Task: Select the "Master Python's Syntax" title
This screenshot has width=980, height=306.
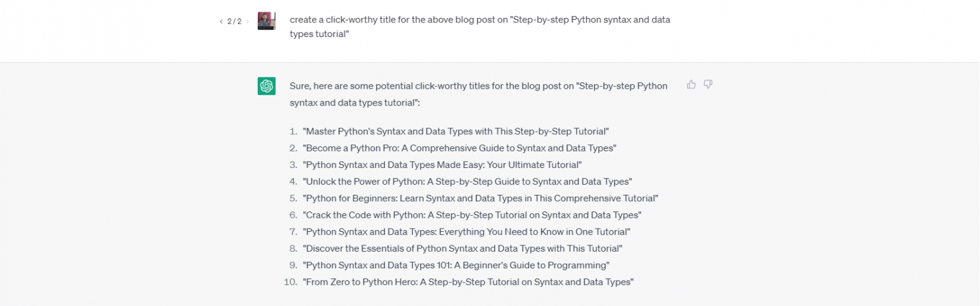Action: 456,132
